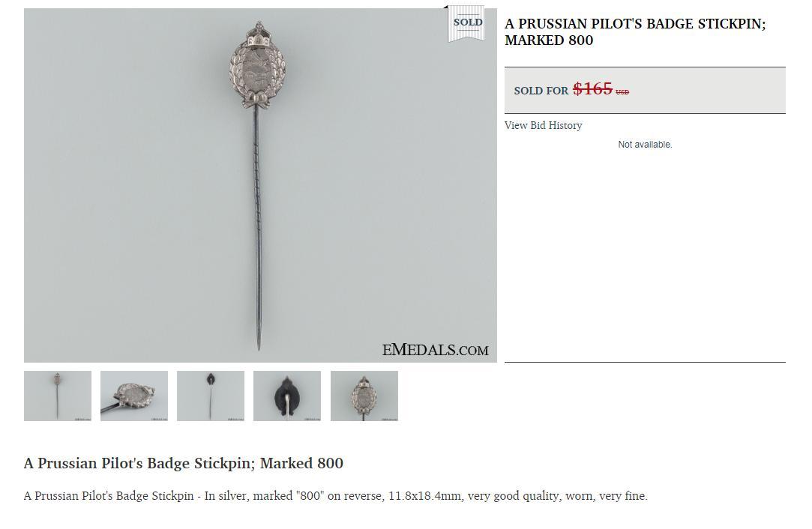Show the third thumbnail of stickpin reverse
Image resolution: width=812 pixels, height=529 pixels.
point(211,396)
